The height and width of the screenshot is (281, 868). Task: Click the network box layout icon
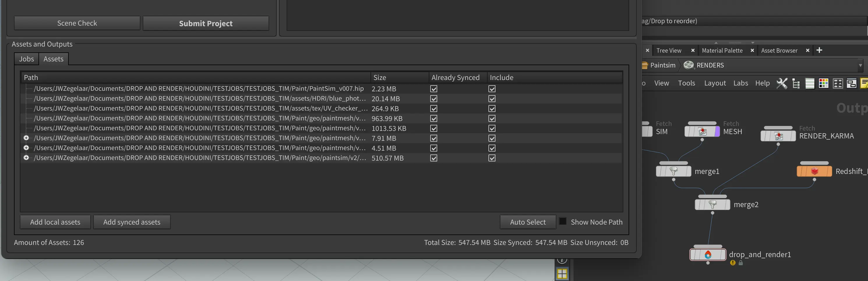[x=851, y=83]
